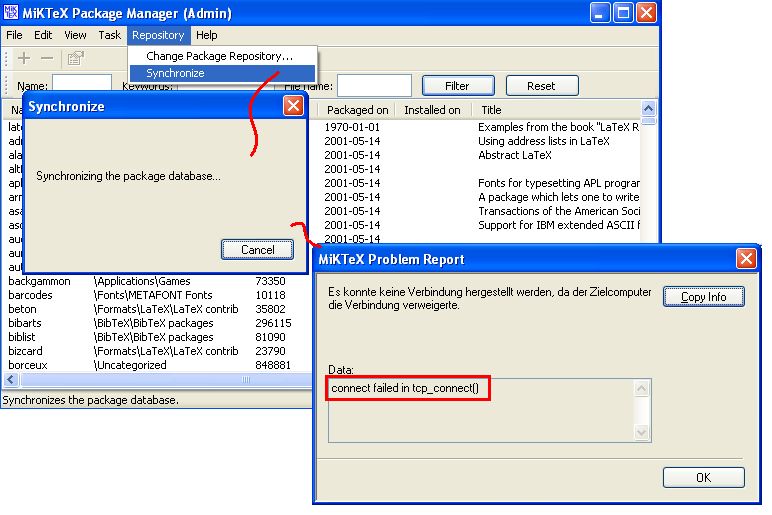This screenshot has height=515, width=772.
Task: Click the Filter button
Action: [458, 86]
